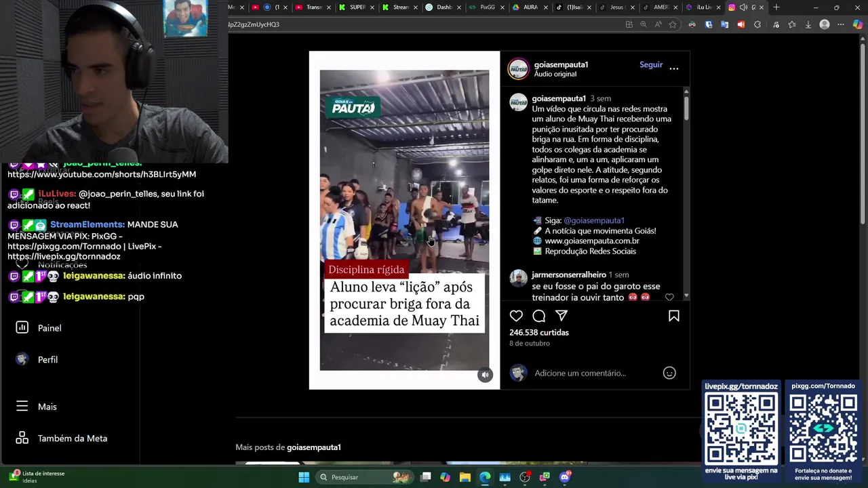Follow goiasempauta1 using the Seguir button
The height and width of the screenshot is (488, 868).
click(651, 64)
